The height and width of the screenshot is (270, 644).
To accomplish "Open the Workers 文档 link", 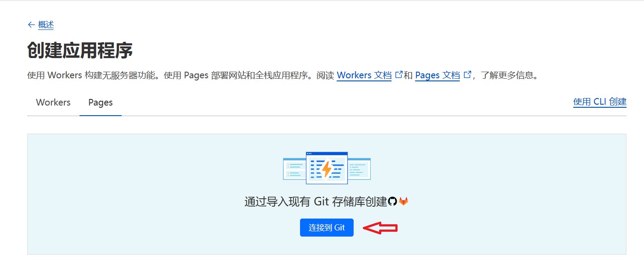I will [364, 75].
